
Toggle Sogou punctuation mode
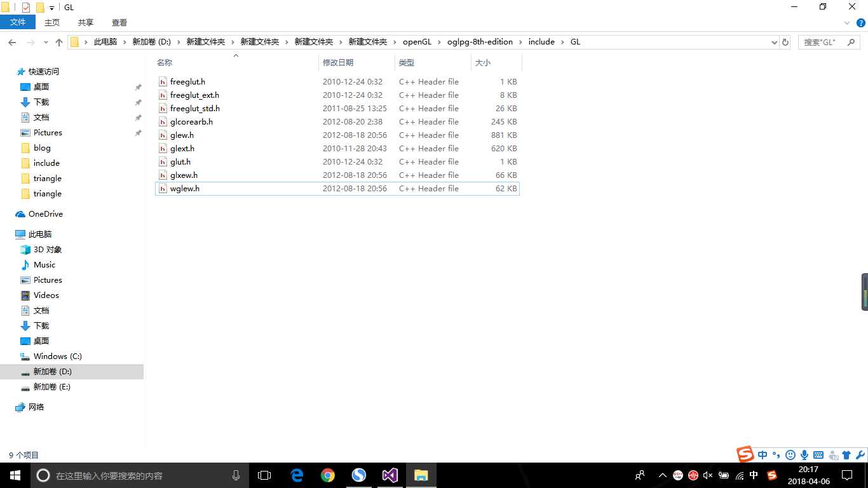pyautogui.click(x=776, y=455)
